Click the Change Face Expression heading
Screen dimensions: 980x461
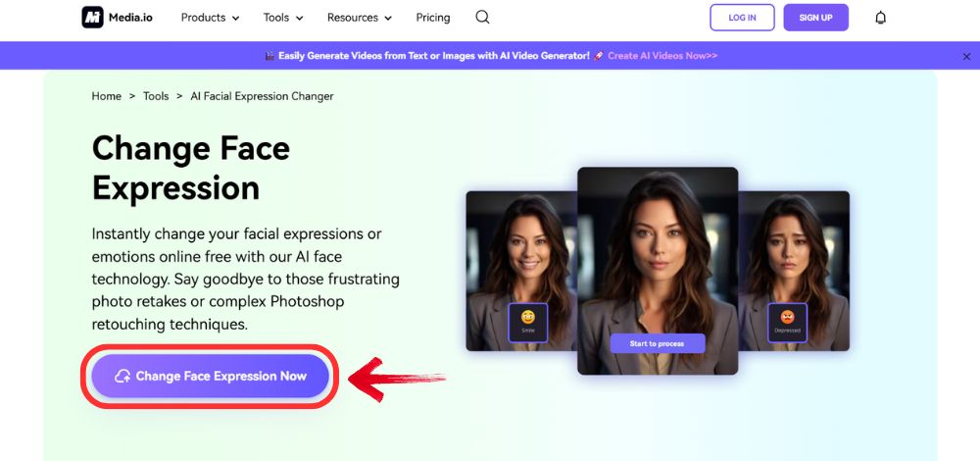point(191,169)
